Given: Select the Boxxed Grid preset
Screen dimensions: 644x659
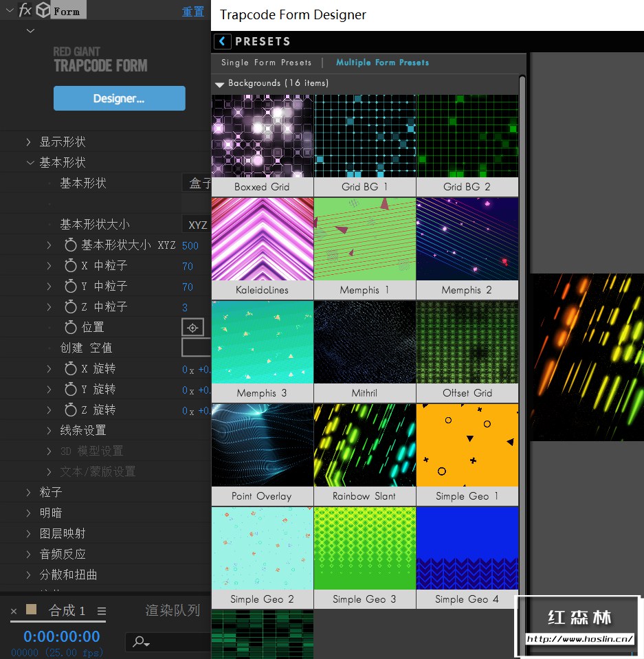Looking at the screenshot, I should [x=263, y=146].
